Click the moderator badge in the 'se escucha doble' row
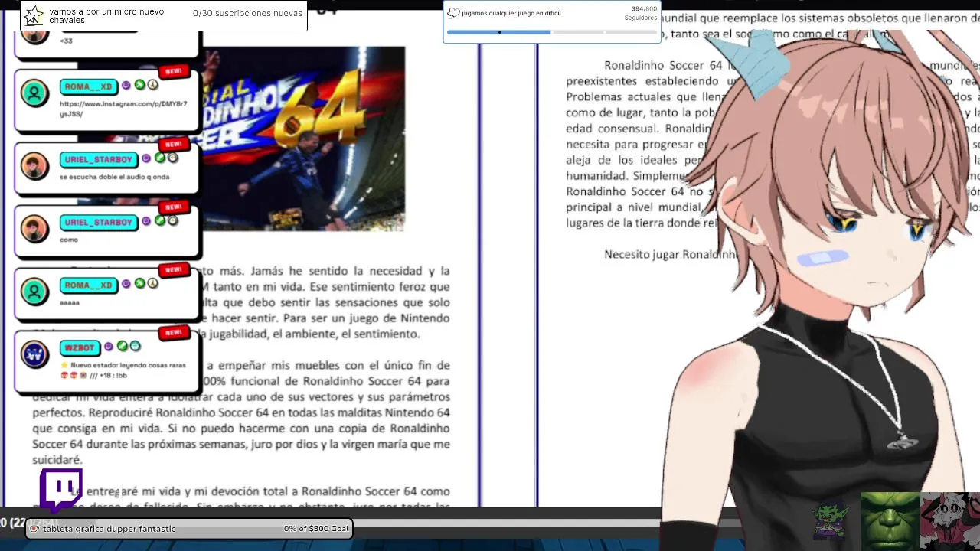This screenshot has width=980, height=551. pos(159,158)
